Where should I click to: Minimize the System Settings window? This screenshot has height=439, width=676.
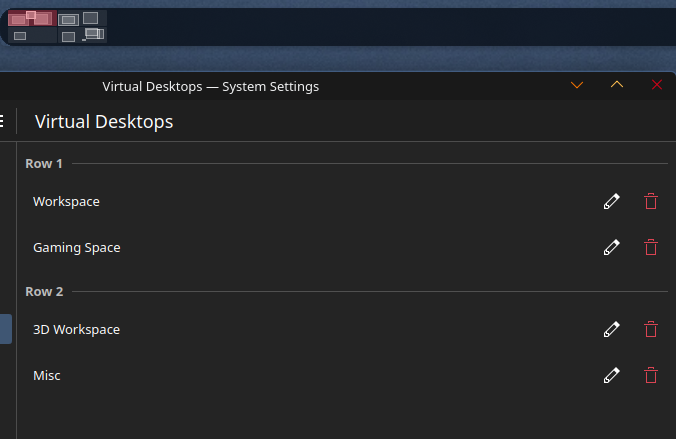click(x=577, y=85)
